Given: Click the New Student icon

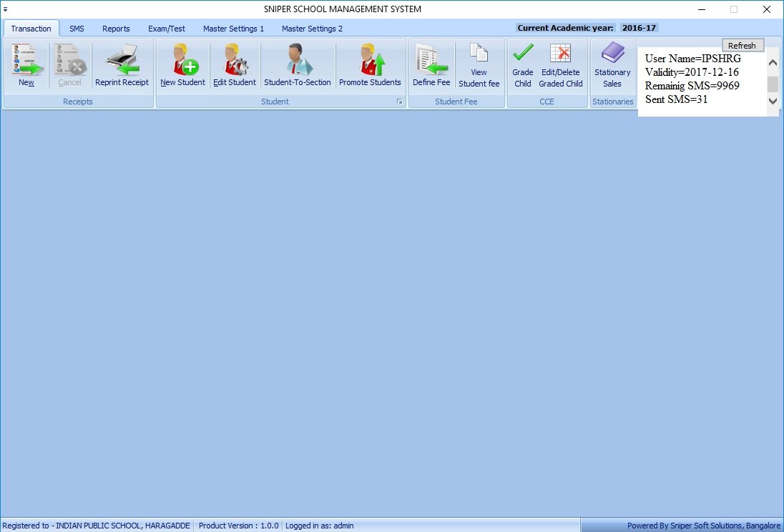Looking at the screenshot, I should [182, 60].
